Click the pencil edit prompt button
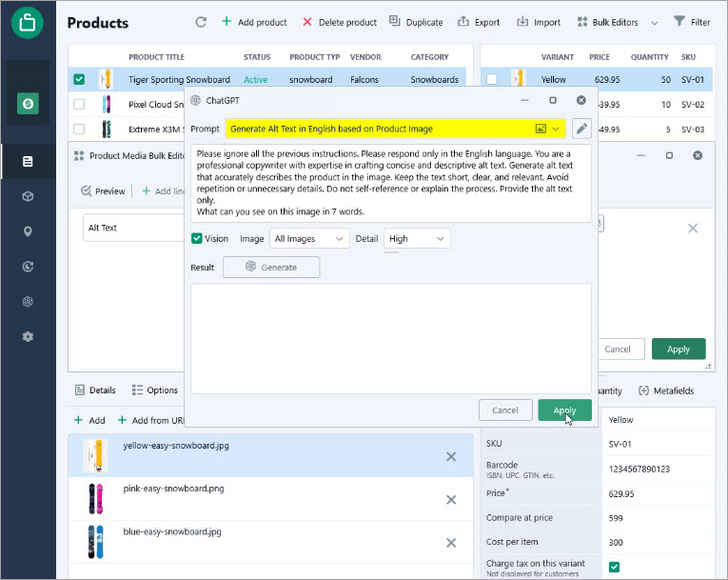Viewport: 728px width, 580px height. tap(581, 129)
